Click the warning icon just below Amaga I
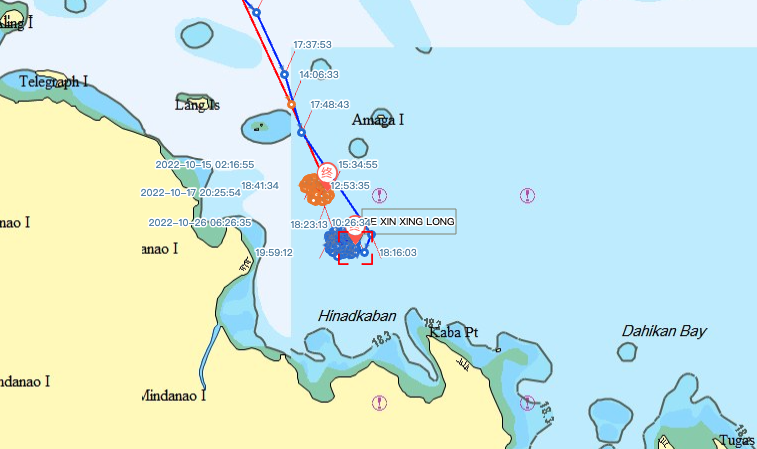 point(379,196)
